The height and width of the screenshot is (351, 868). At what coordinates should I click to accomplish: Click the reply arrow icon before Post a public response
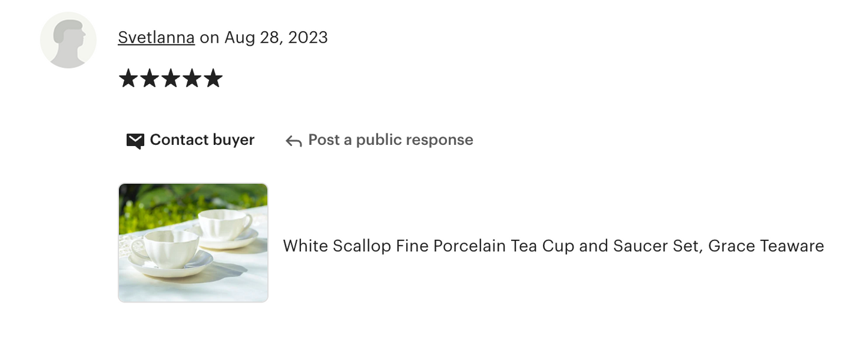(293, 139)
